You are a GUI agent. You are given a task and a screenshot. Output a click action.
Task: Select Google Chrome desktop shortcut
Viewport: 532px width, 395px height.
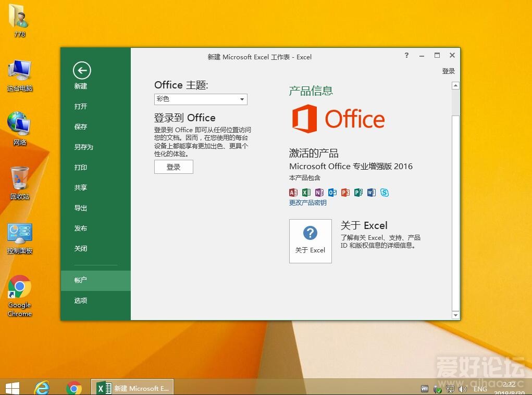19,296
